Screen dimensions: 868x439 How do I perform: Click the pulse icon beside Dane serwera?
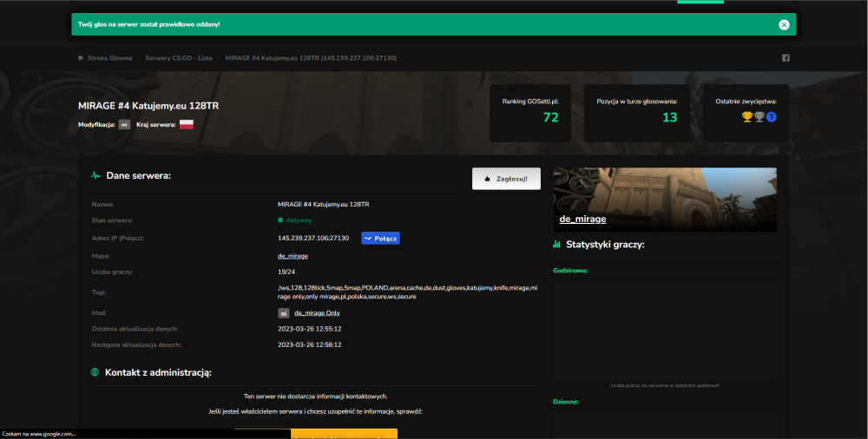pyautogui.click(x=95, y=175)
